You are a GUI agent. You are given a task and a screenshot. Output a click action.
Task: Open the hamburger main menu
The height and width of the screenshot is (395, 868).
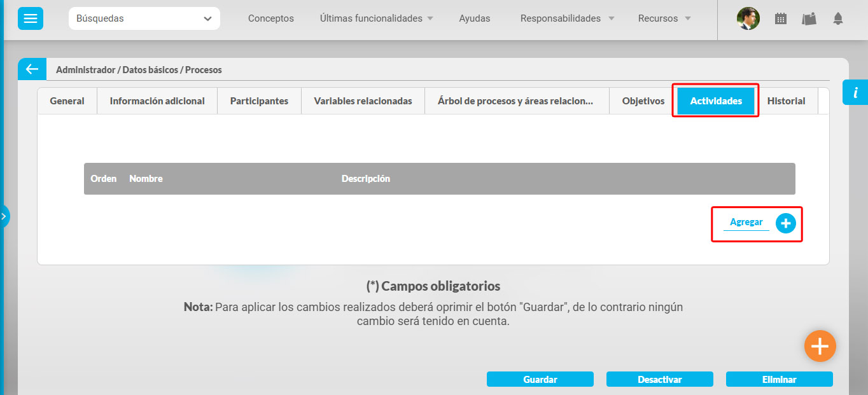click(x=31, y=19)
